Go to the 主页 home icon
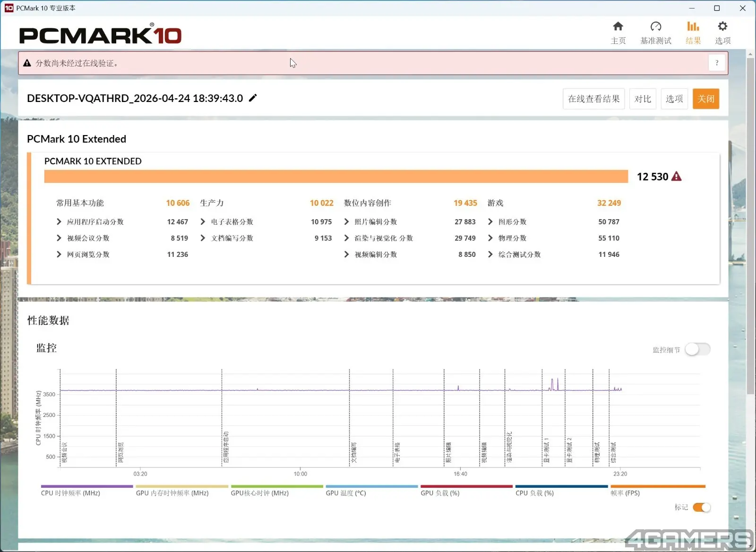Image resolution: width=756 pixels, height=552 pixels. tap(618, 26)
